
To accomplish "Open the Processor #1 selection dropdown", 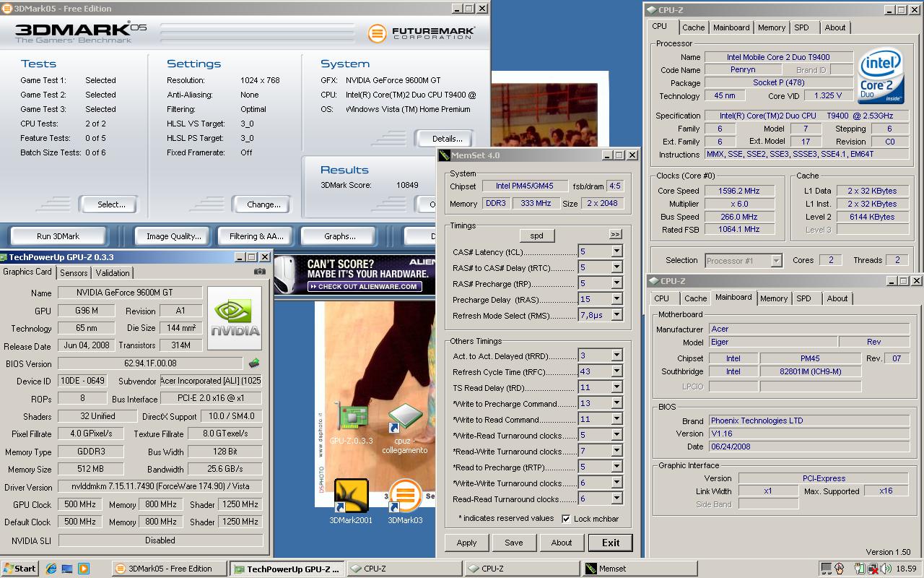I will (776, 260).
